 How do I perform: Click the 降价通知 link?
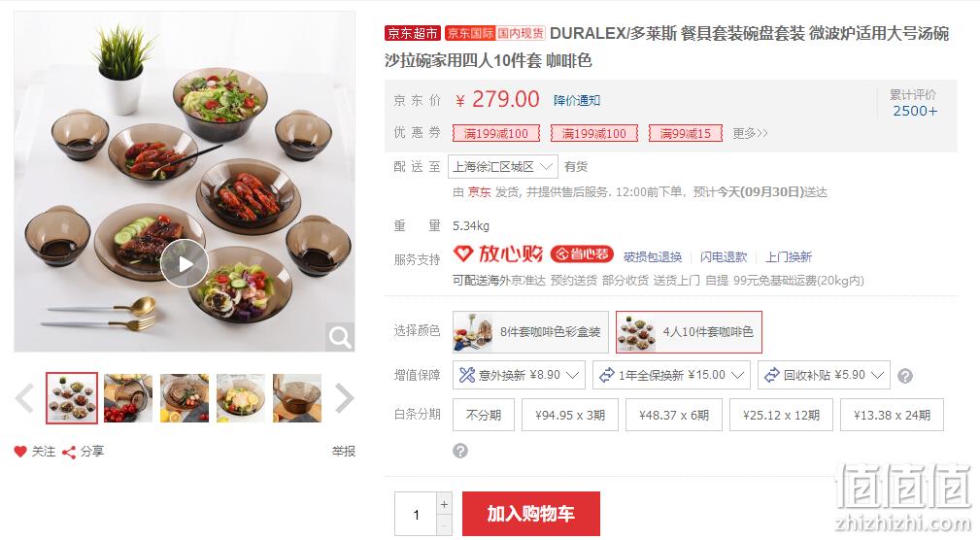tap(577, 101)
